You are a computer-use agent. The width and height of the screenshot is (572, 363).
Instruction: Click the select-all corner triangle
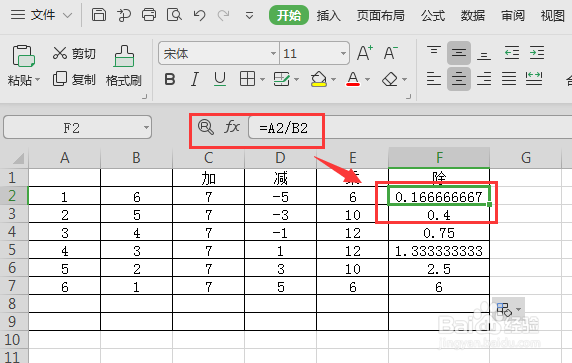tap(18, 158)
